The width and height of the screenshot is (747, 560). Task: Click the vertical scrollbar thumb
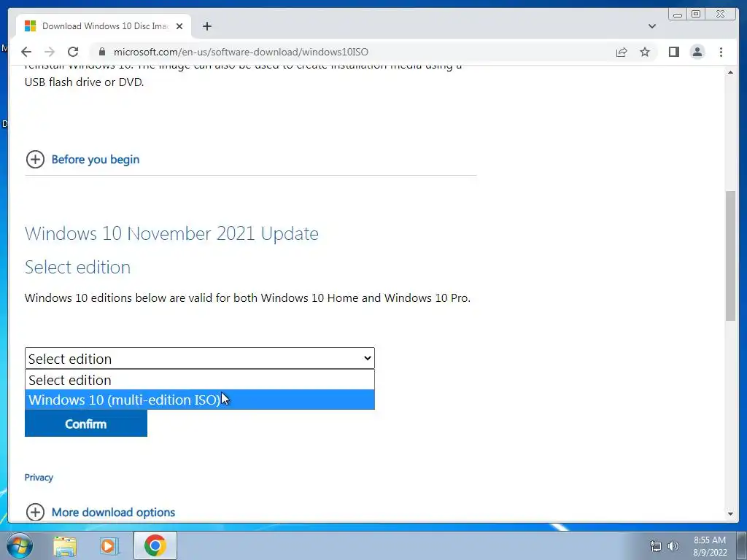click(x=731, y=256)
